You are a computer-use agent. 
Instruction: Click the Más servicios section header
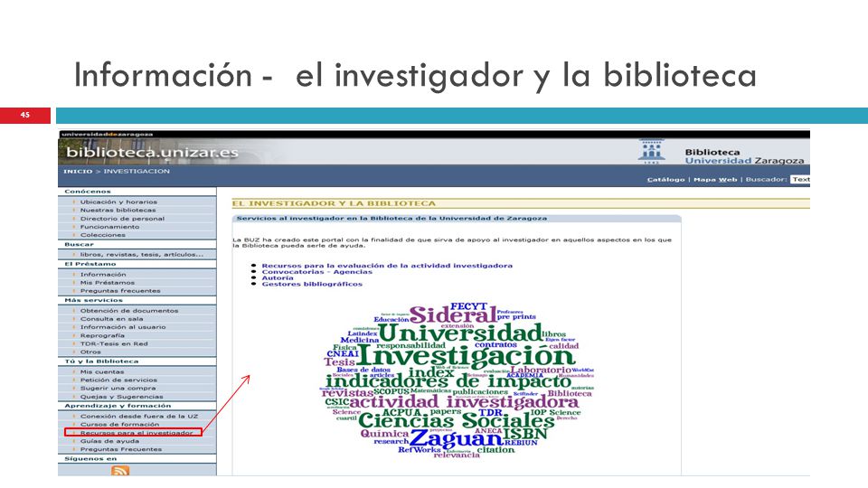click(x=93, y=300)
